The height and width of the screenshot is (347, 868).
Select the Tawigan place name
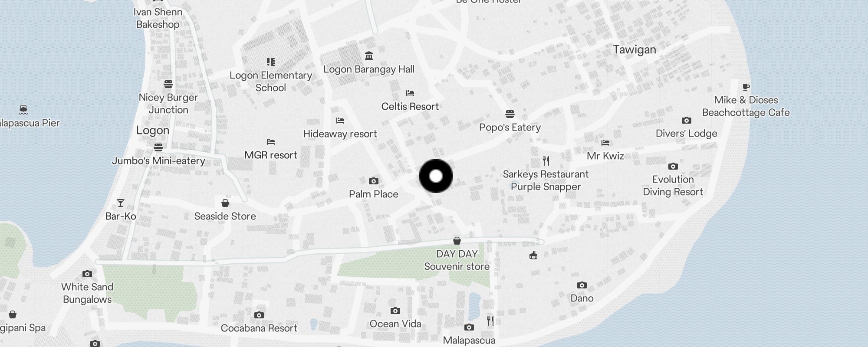[x=635, y=50]
